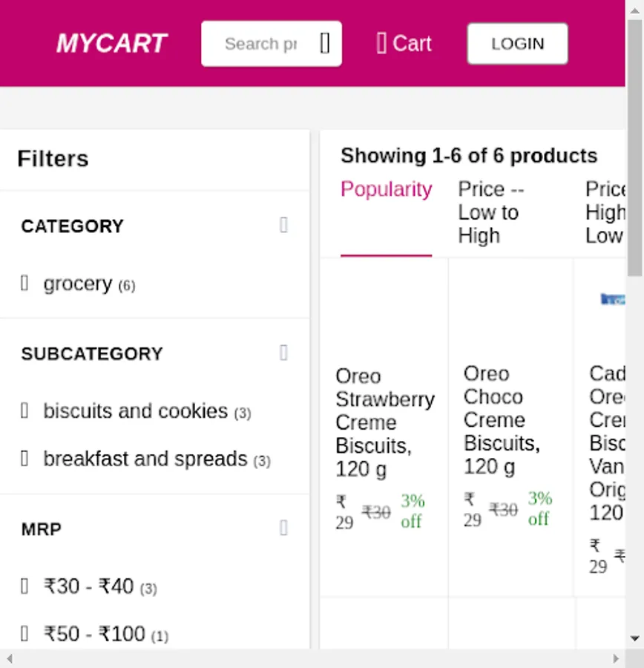Click the Cadbury Oreo product image
This screenshot has width=644, height=668.
pos(613,300)
